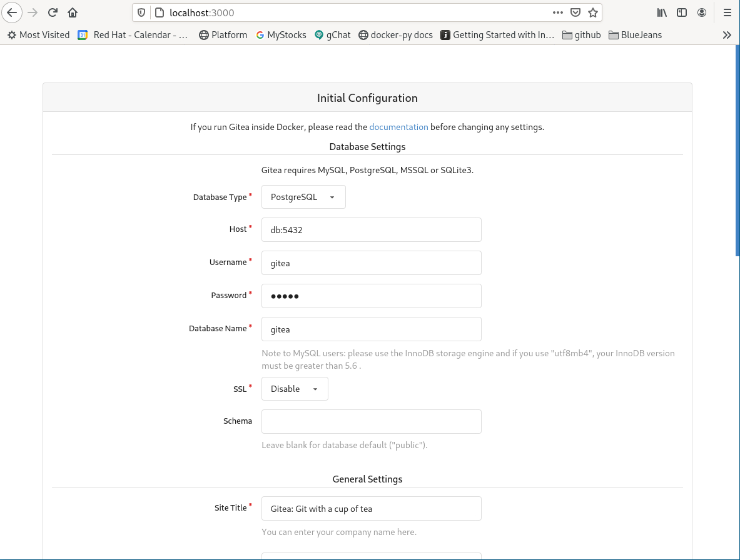Click the browser Back arrow button
This screenshot has width=740, height=560.
tap(12, 12)
